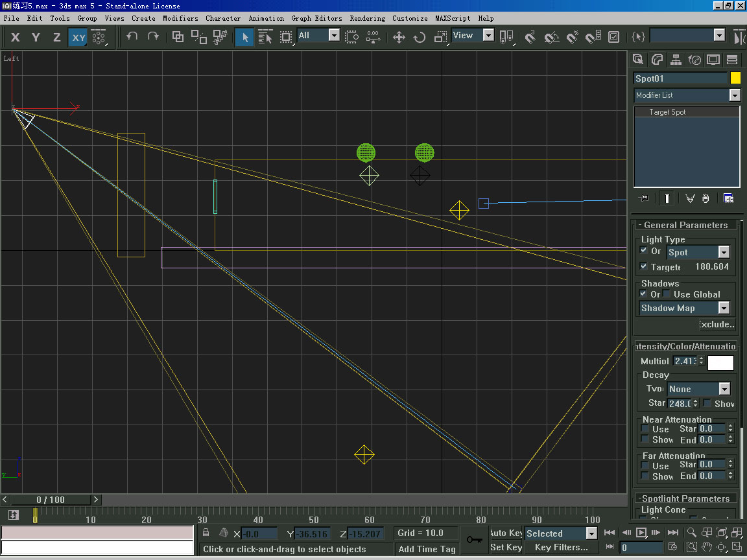Activate the Select Object arrow tool
The image size is (747, 560).
click(244, 37)
